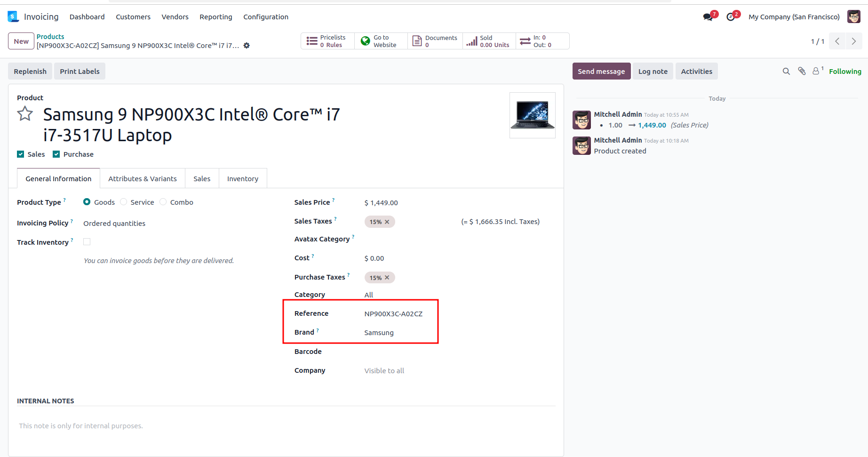Click the product image thumbnail

click(x=533, y=115)
